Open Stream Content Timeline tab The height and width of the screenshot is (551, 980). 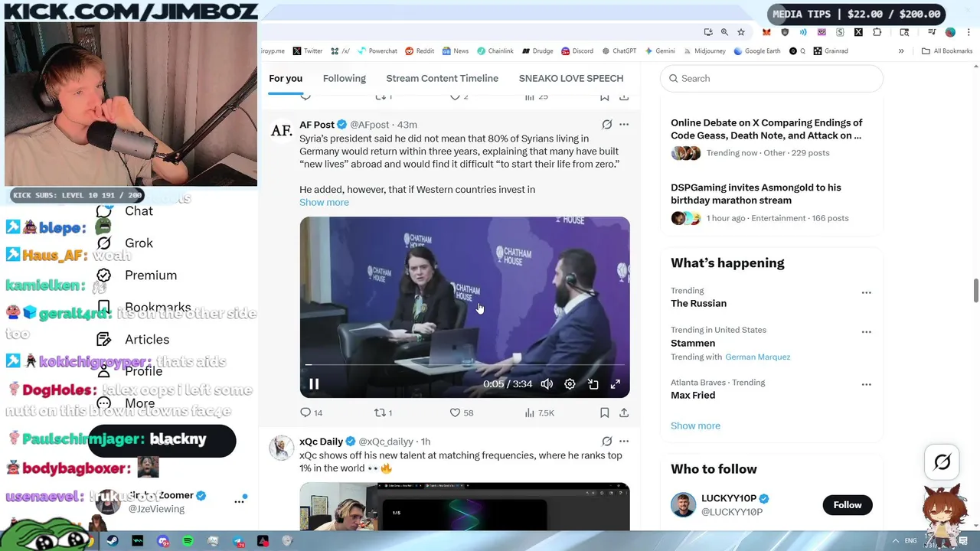(x=442, y=78)
